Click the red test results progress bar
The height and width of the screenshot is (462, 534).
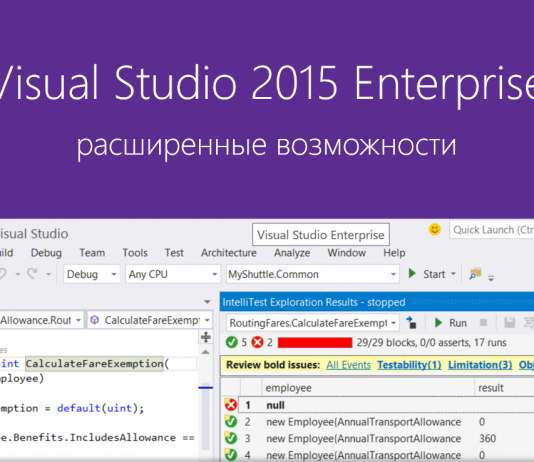point(315,342)
